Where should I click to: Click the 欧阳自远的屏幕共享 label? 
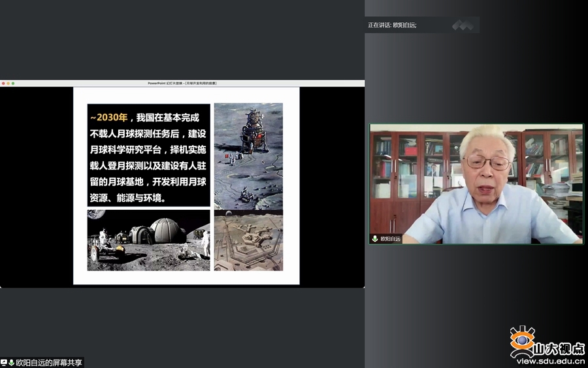click(49, 362)
